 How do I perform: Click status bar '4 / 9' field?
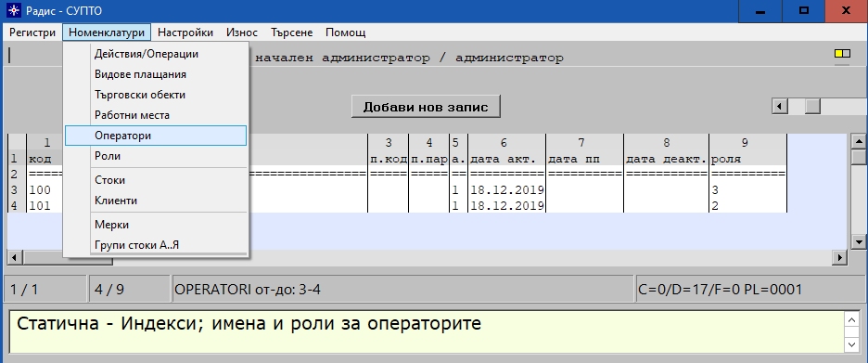coord(130,290)
